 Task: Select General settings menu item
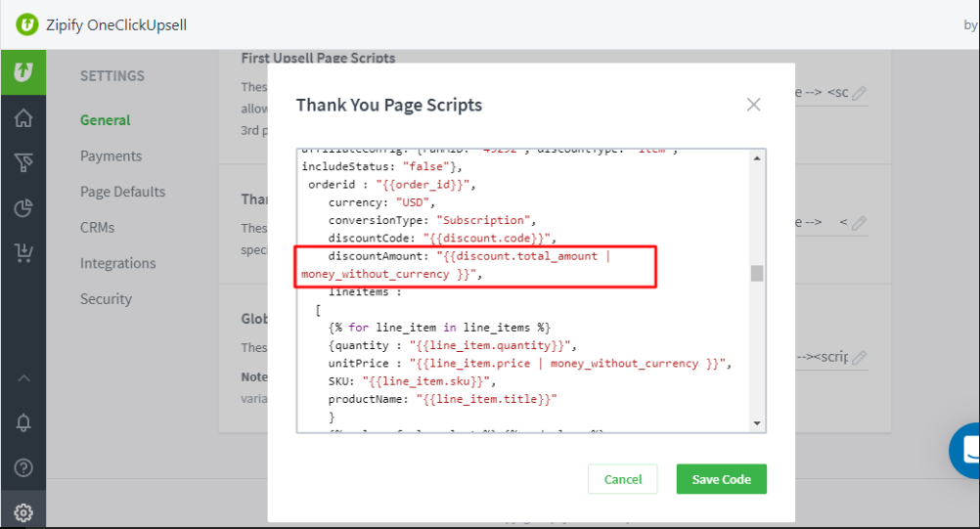pos(105,120)
